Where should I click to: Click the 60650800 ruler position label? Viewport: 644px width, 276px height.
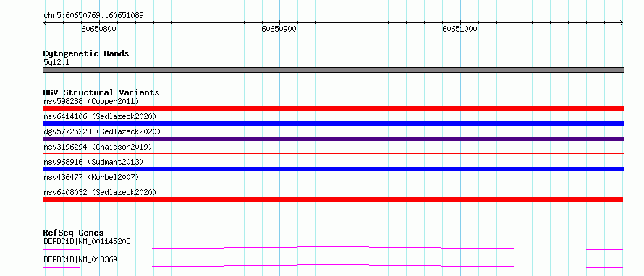98,29
